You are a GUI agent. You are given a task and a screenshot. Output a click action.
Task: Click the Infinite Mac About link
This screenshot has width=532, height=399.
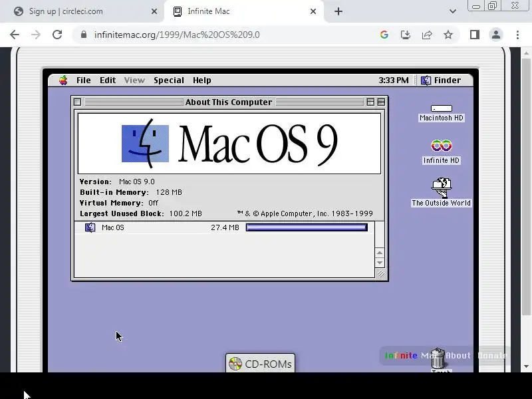pos(458,356)
